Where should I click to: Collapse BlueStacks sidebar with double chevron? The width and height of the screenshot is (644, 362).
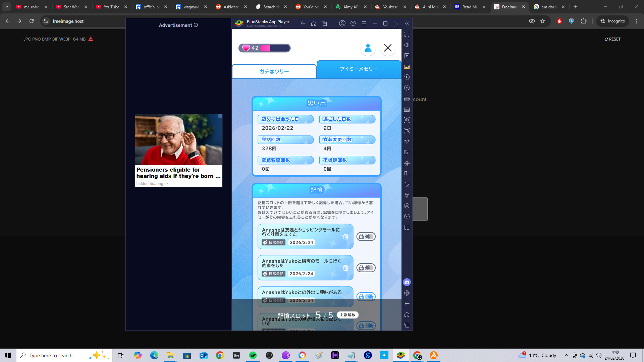point(407,23)
